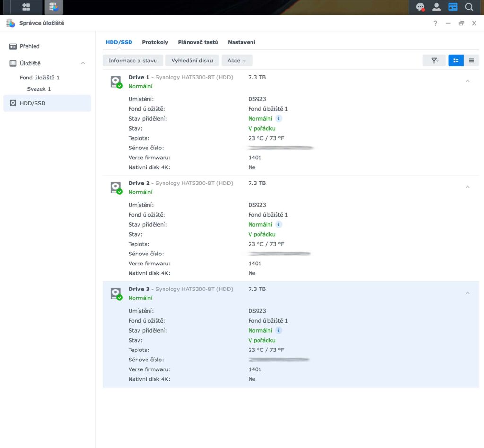Collapse the Úložiště sidebar section
This screenshot has height=448, width=484.
click(83, 63)
